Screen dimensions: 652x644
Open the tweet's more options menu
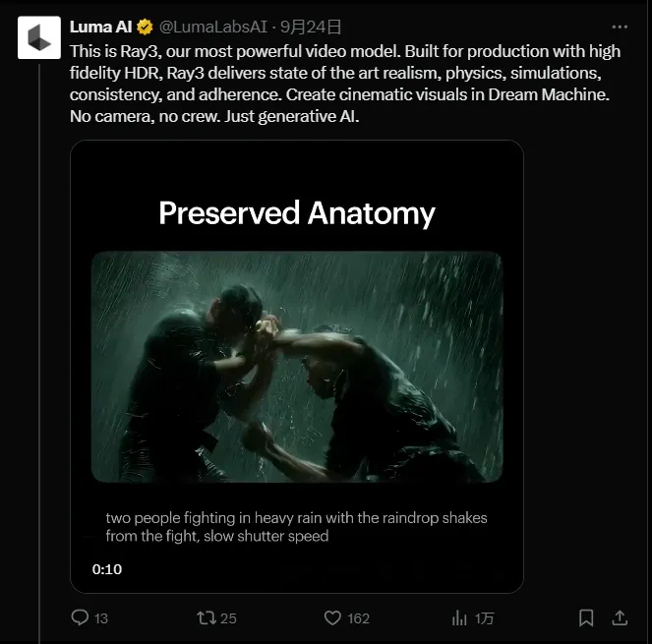[619, 27]
